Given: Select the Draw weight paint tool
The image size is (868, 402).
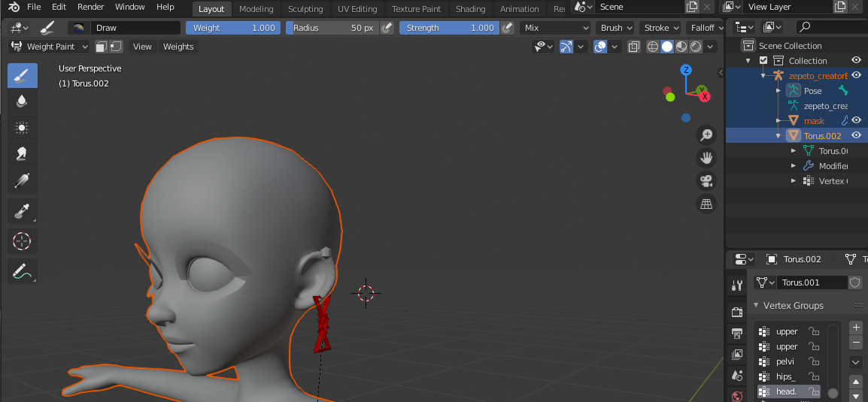Looking at the screenshot, I should (x=22, y=75).
